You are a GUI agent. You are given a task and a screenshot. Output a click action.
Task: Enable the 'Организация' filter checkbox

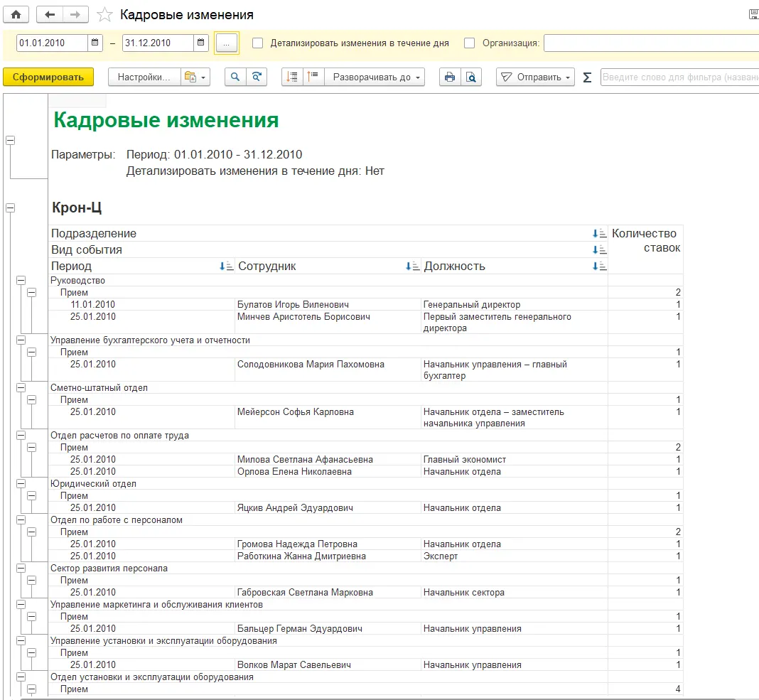(x=469, y=43)
